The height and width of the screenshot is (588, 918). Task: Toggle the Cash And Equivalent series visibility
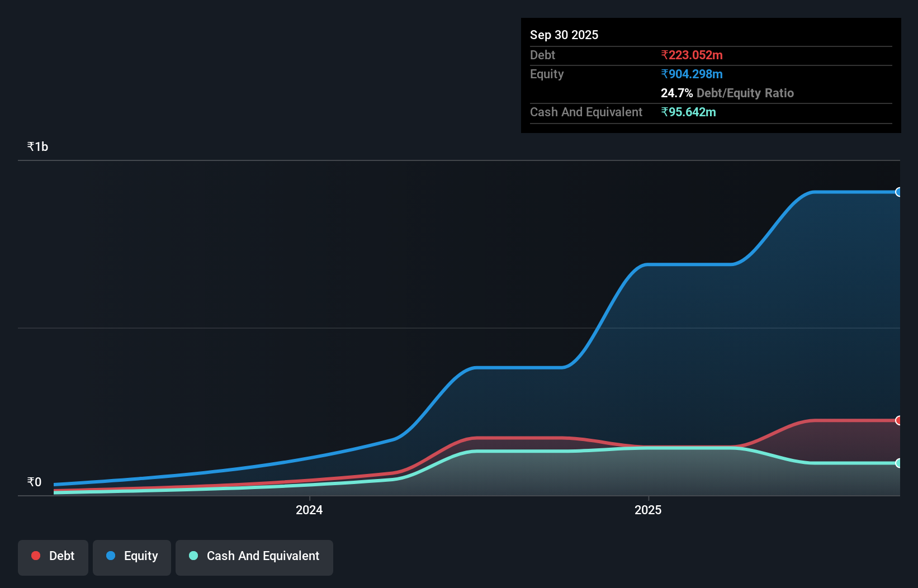click(254, 556)
